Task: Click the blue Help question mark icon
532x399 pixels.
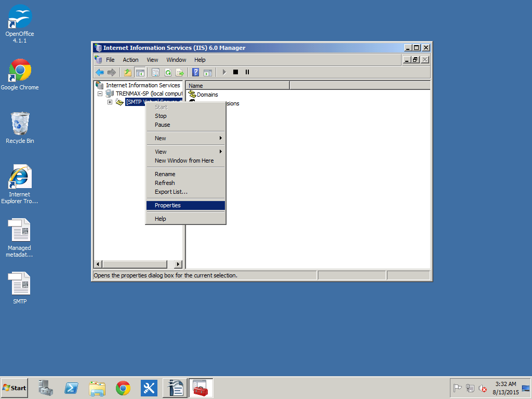Action: [195, 72]
